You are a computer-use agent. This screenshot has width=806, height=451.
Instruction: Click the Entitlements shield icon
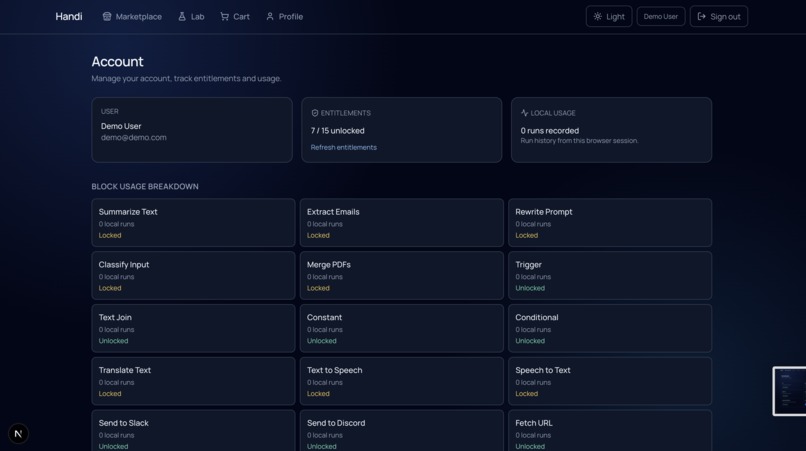pyautogui.click(x=315, y=113)
